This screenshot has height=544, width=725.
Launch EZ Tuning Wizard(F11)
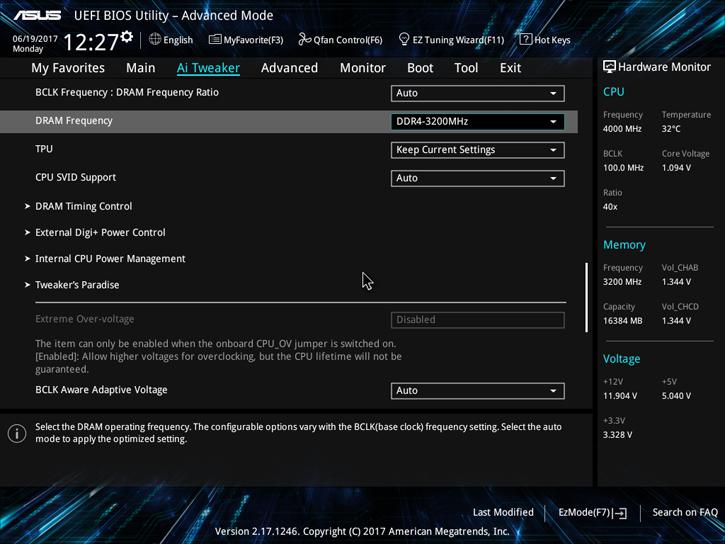point(451,40)
